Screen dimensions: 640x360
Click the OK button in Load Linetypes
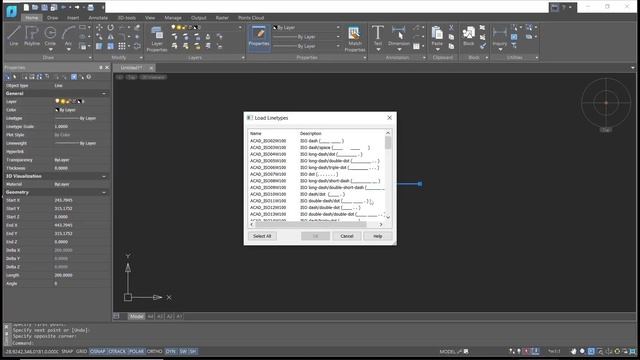point(315,236)
